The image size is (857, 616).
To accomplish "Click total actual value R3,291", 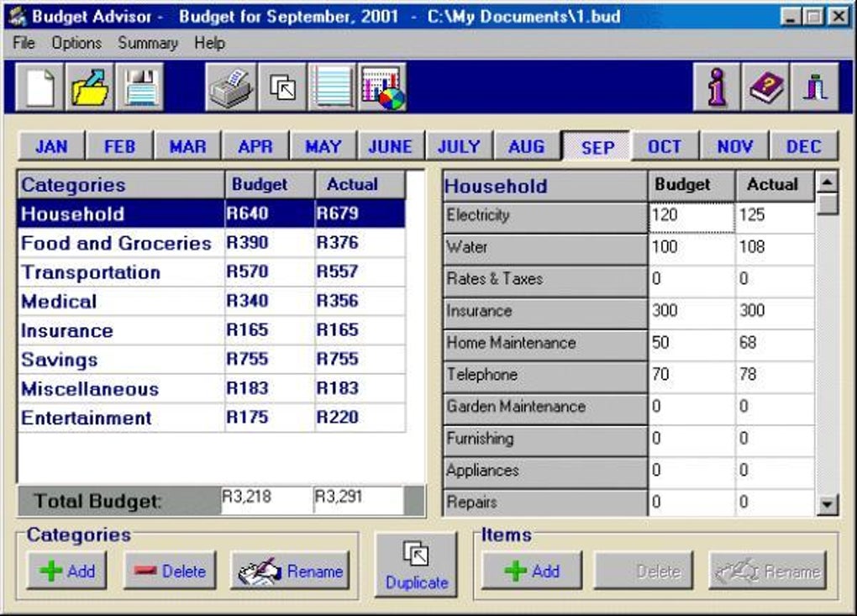I will (359, 499).
